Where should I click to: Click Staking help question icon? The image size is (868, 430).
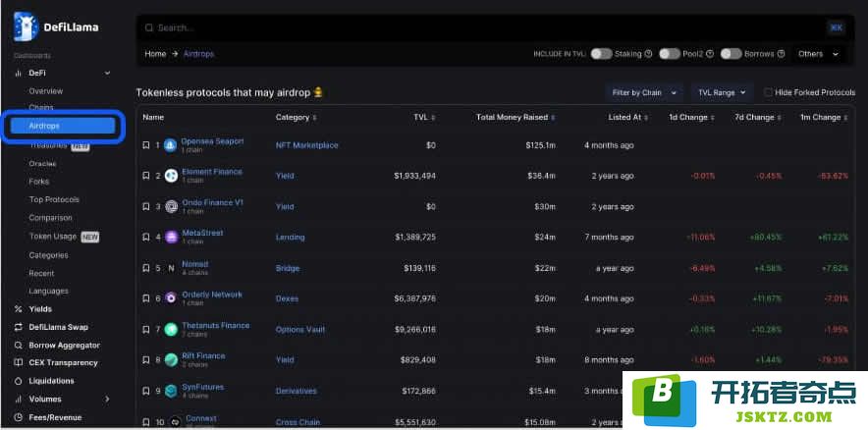(x=648, y=54)
